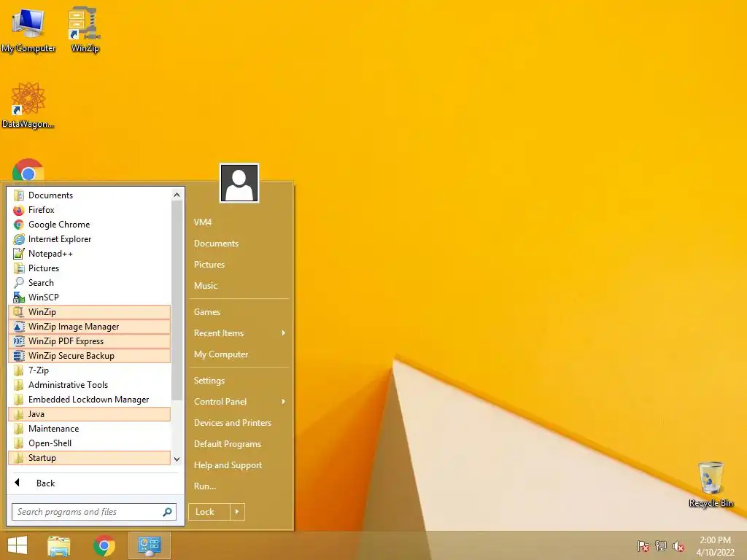Click the Internet Explorer icon in programs list
The height and width of the screenshot is (560, 747).
tap(18, 239)
